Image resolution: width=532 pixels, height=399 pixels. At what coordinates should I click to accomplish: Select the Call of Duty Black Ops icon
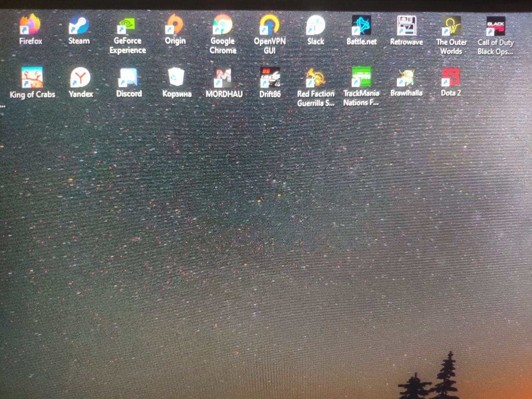point(495,27)
